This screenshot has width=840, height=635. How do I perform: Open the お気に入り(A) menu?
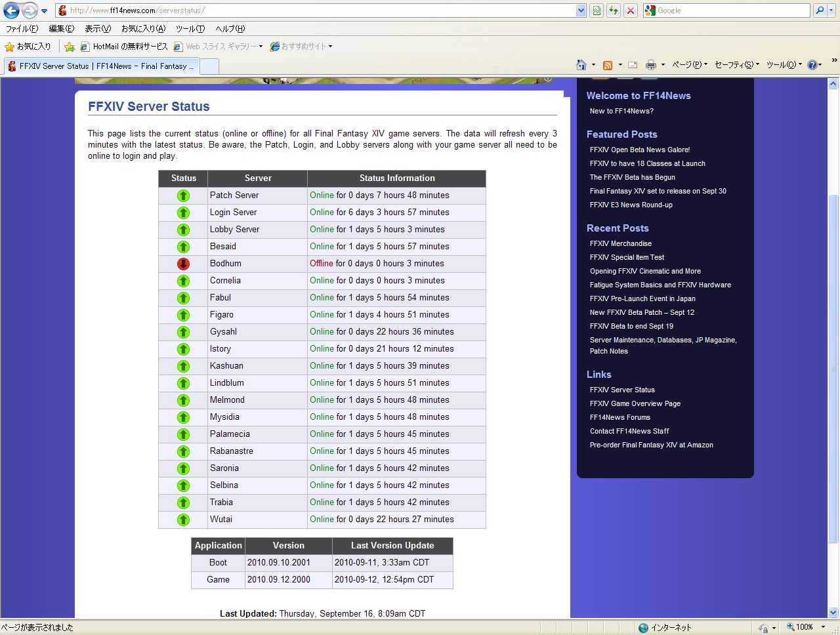pos(143,29)
